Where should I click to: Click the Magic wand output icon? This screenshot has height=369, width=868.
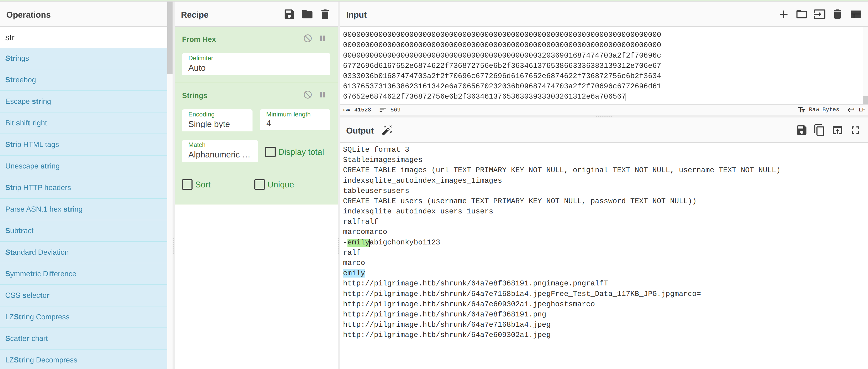387,130
